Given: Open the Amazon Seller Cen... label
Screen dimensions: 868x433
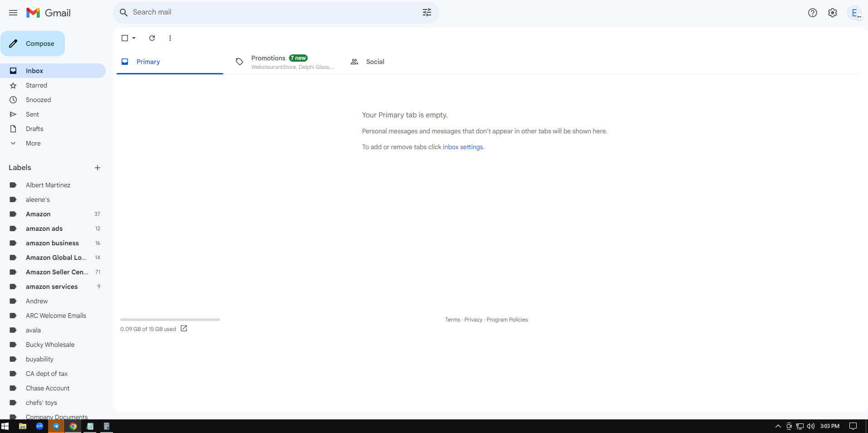Looking at the screenshot, I should click(x=53, y=272).
